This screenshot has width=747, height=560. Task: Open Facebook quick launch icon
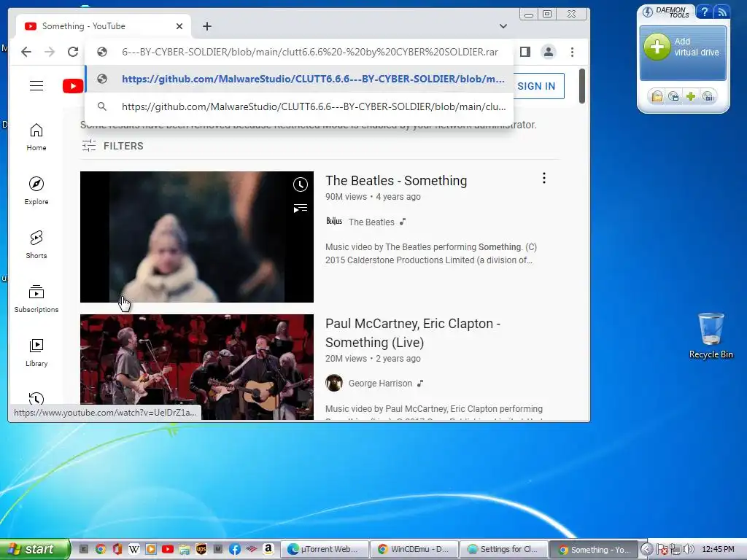(x=235, y=549)
